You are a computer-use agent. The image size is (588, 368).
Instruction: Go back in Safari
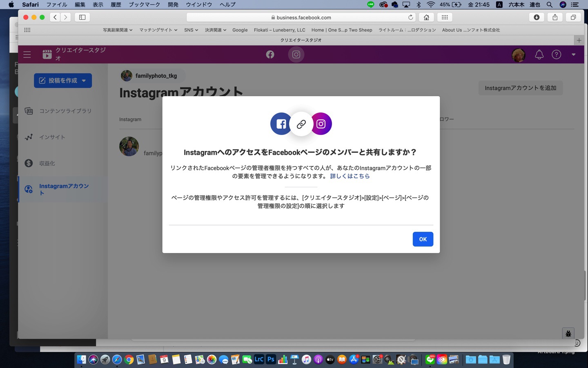(x=55, y=17)
